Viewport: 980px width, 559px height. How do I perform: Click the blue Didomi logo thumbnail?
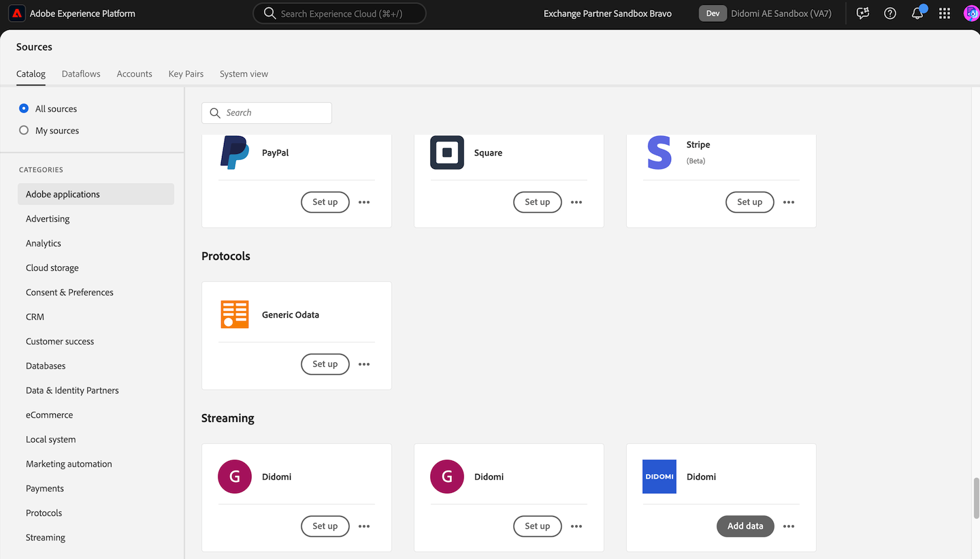click(659, 477)
